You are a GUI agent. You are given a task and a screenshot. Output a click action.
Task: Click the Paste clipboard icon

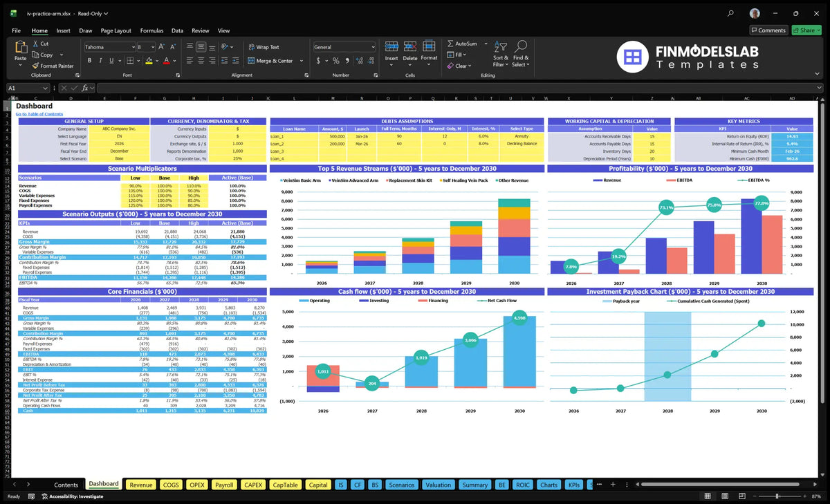[21, 47]
